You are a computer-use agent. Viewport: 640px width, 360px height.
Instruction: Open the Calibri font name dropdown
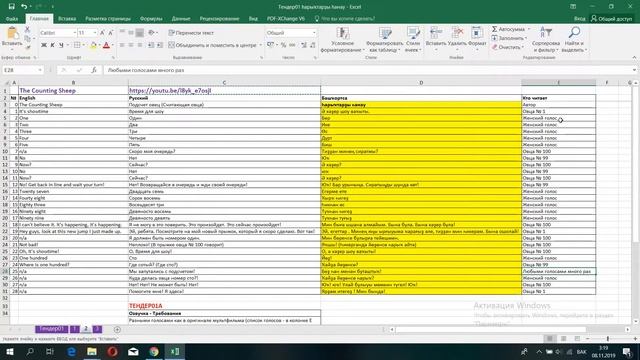tap(75, 33)
